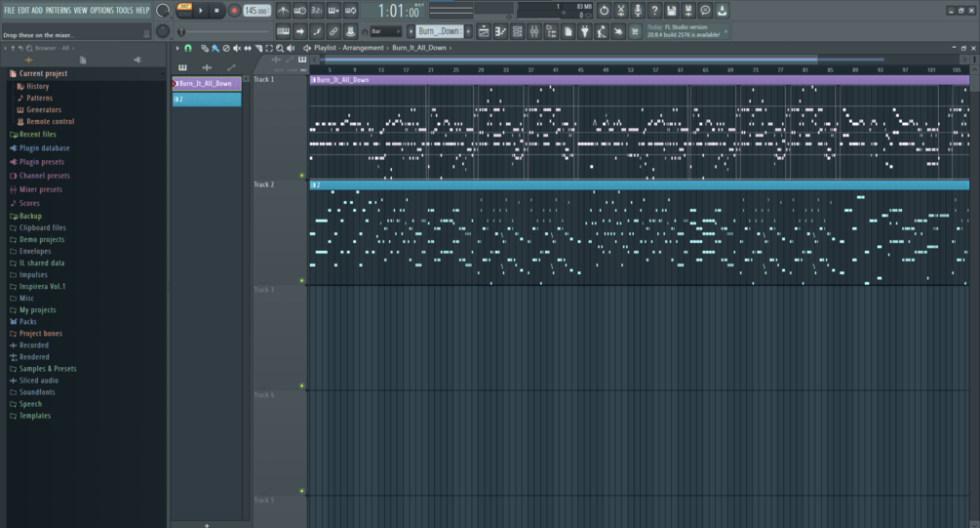Select the mute tool in playlist toolbar
The image size is (980, 528).
click(237, 48)
